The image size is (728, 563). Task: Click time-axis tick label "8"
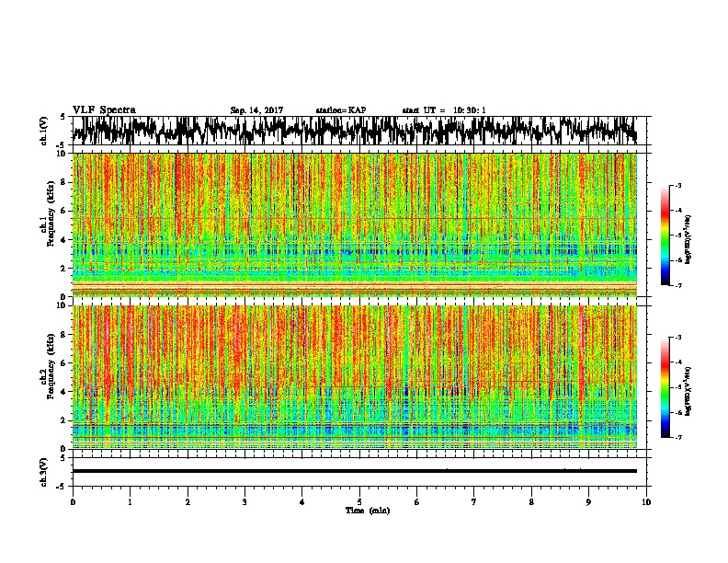tap(531, 502)
